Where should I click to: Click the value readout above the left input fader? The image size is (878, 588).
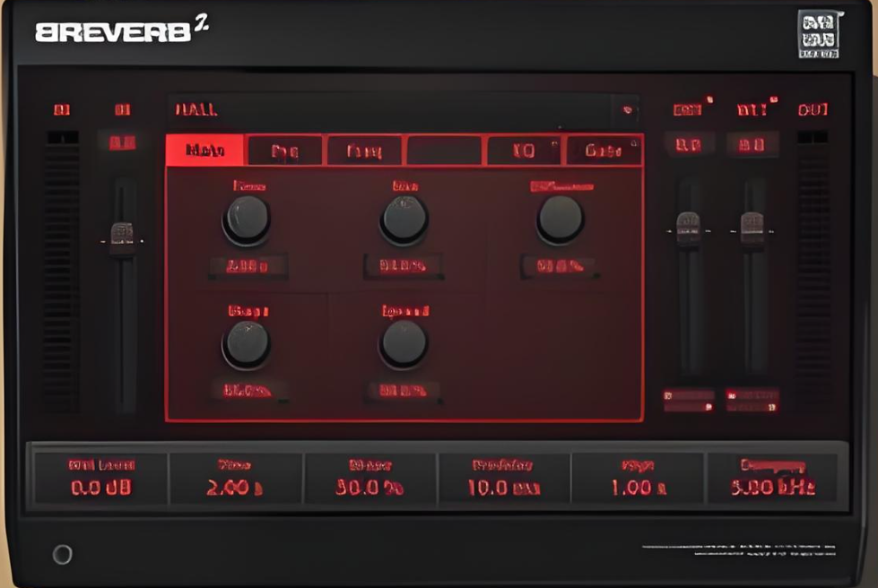coord(122,143)
